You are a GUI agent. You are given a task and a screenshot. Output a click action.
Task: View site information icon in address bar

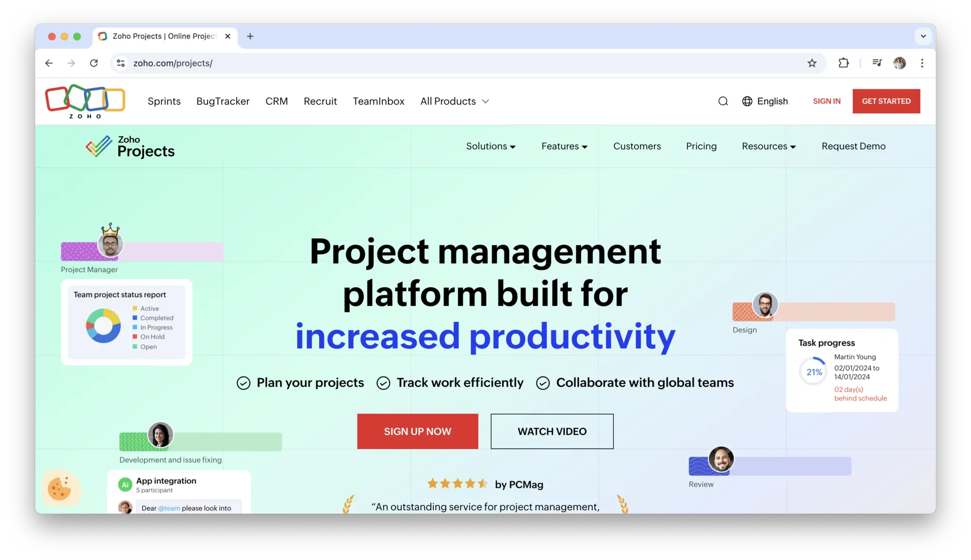point(120,63)
